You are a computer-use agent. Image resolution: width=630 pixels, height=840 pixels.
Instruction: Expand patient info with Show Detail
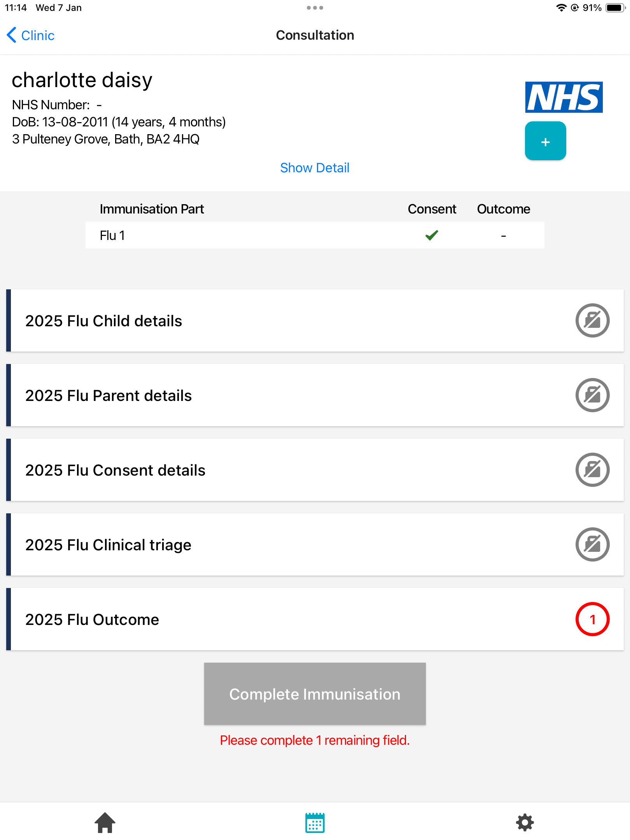pyautogui.click(x=315, y=168)
